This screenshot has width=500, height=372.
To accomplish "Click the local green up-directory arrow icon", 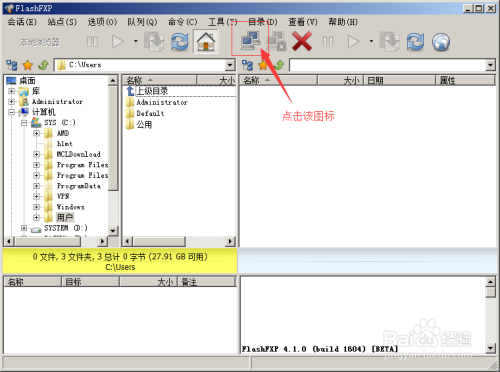I will click(x=43, y=65).
